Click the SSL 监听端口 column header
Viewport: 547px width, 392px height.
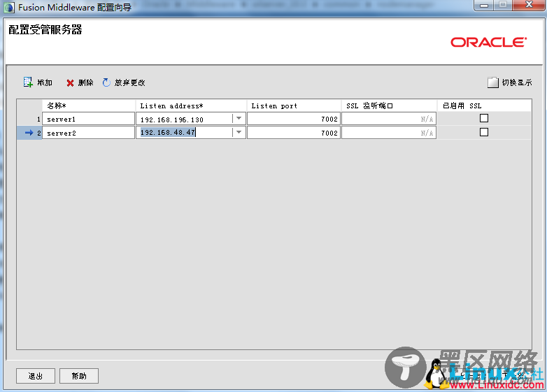tap(389, 106)
